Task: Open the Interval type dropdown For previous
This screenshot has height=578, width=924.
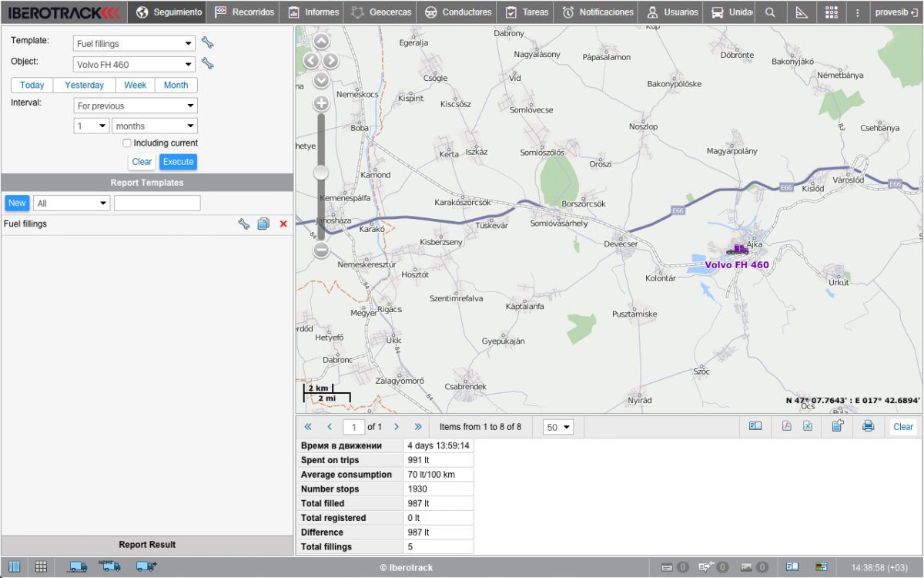Action: 136,106
